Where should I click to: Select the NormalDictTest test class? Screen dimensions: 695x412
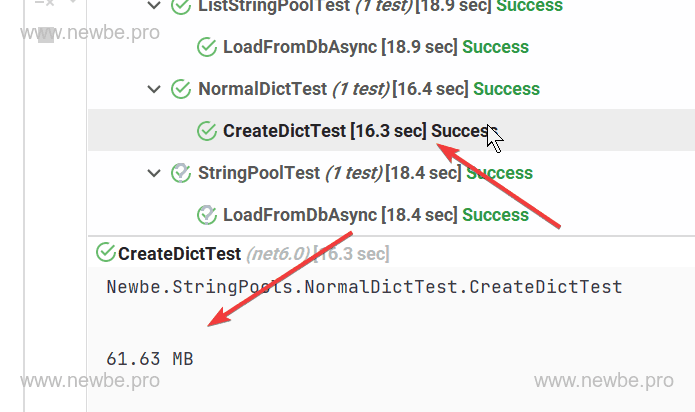[x=262, y=89]
